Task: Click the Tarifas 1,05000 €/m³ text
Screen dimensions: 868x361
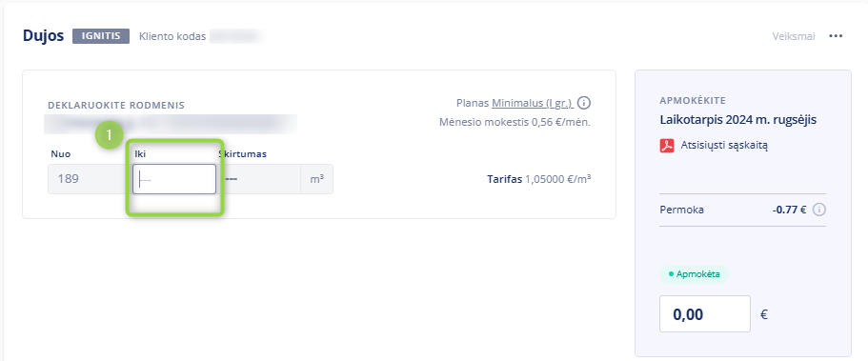Action: (538, 179)
